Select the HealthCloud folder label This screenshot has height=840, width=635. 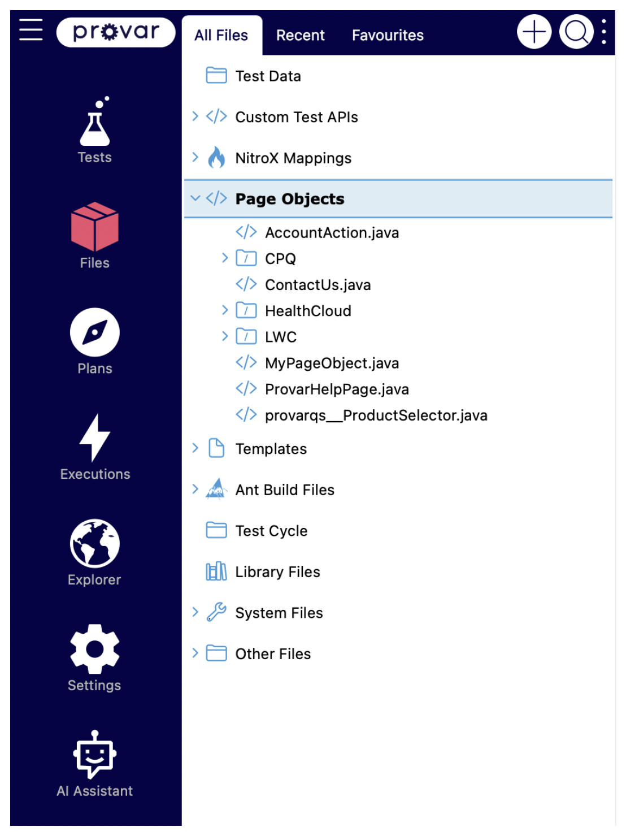pyautogui.click(x=308, y=311)
